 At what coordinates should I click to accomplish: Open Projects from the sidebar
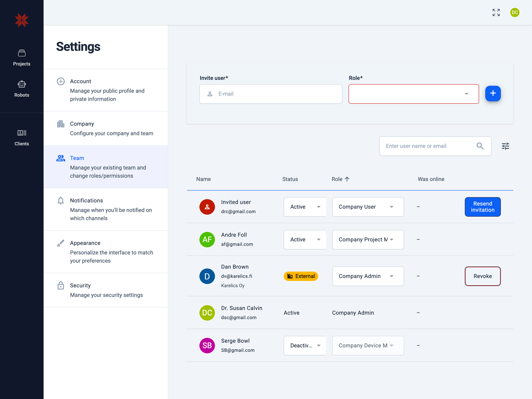22,58
